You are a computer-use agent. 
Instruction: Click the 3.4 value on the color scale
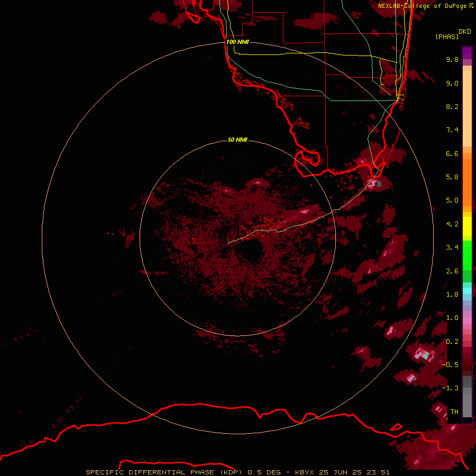click(452, 248)
